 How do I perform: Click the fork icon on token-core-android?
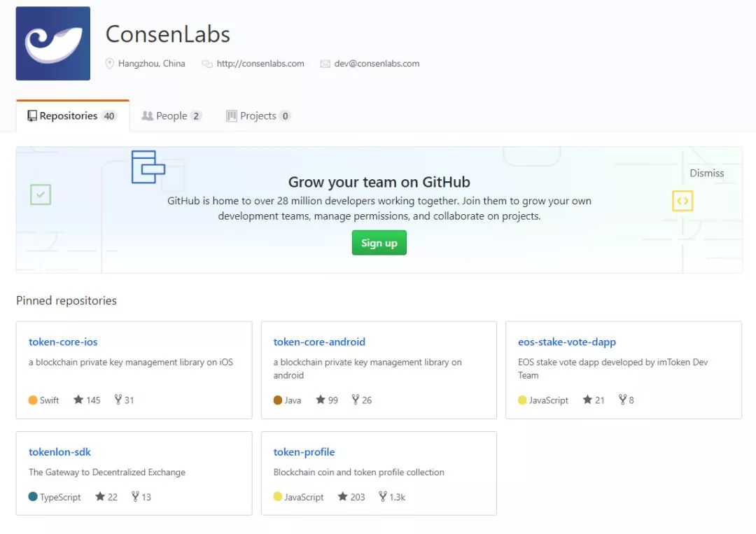tap(356, 400)
